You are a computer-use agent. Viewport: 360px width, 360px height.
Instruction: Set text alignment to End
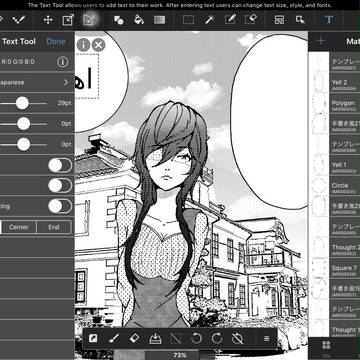[54, 227]
